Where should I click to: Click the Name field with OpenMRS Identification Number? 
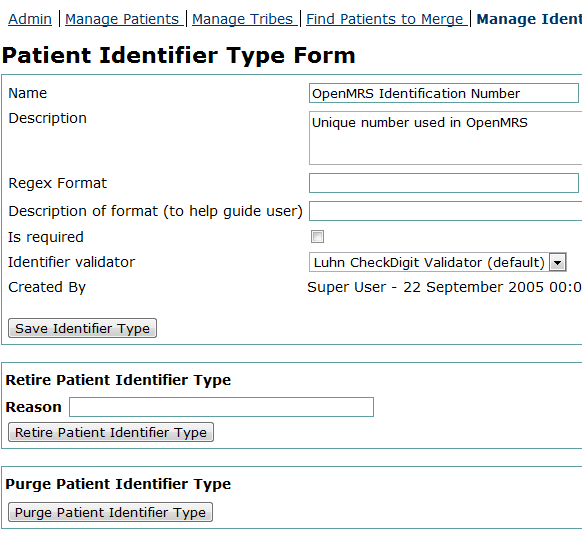444,93
